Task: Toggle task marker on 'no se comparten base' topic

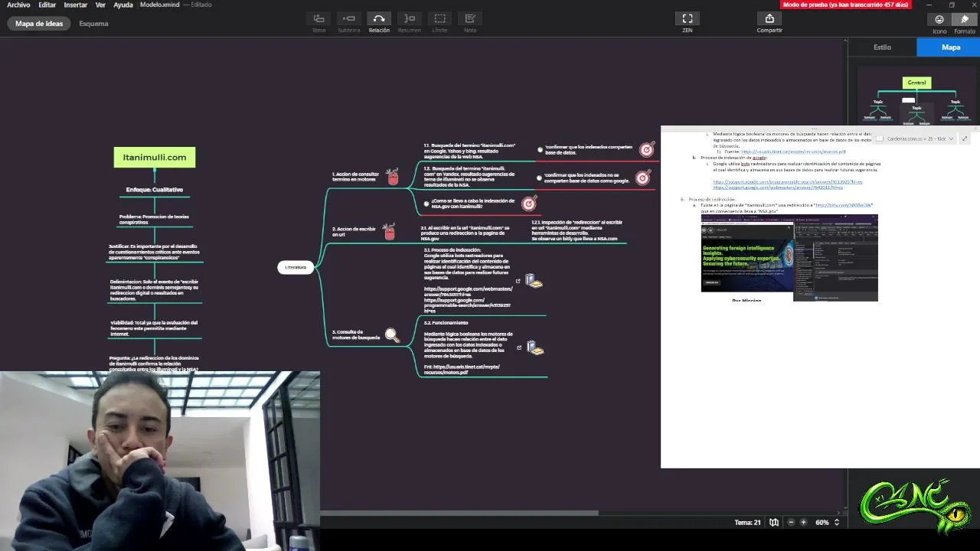Action: (x=540, y=178)
